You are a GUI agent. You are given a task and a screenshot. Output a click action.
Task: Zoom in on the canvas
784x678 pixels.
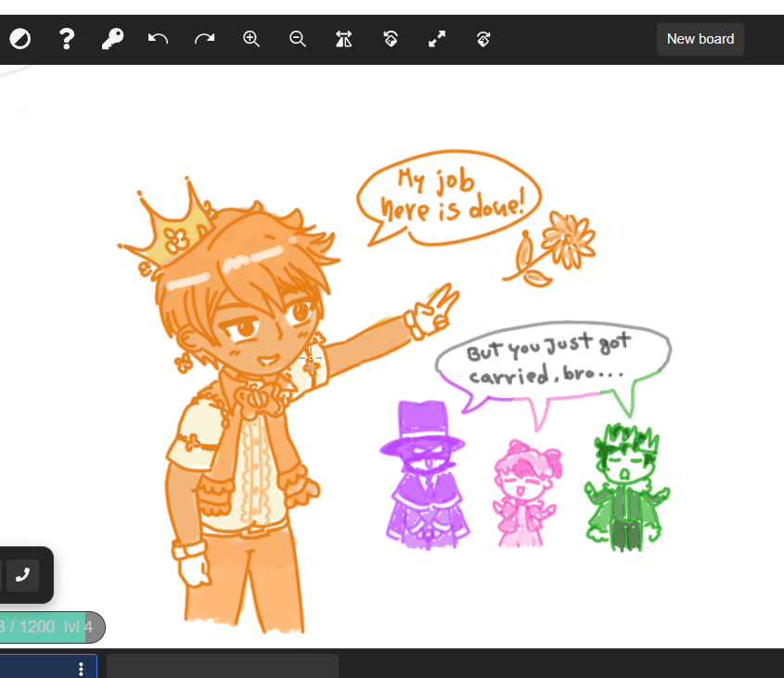pos(251,39)
